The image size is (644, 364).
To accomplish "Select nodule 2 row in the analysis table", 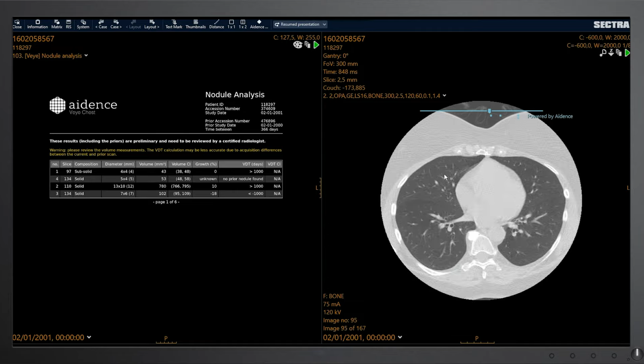I will (166, 186).
